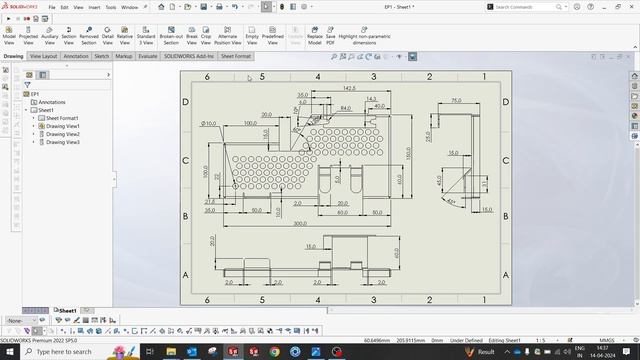Expand the Undo dropdown arrow

click(x=242, y=7)
